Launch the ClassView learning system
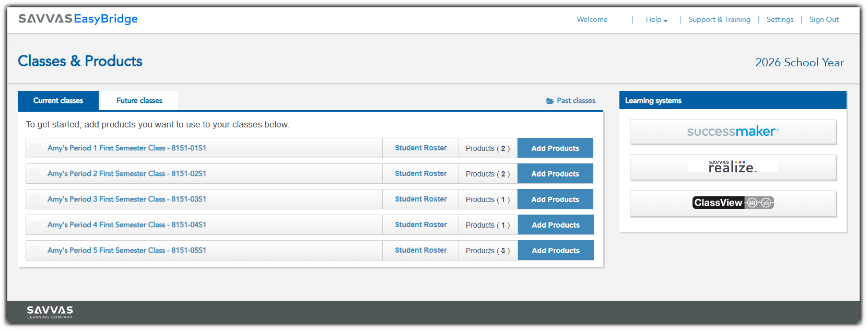868x331 pixels. tap(733, 203)
